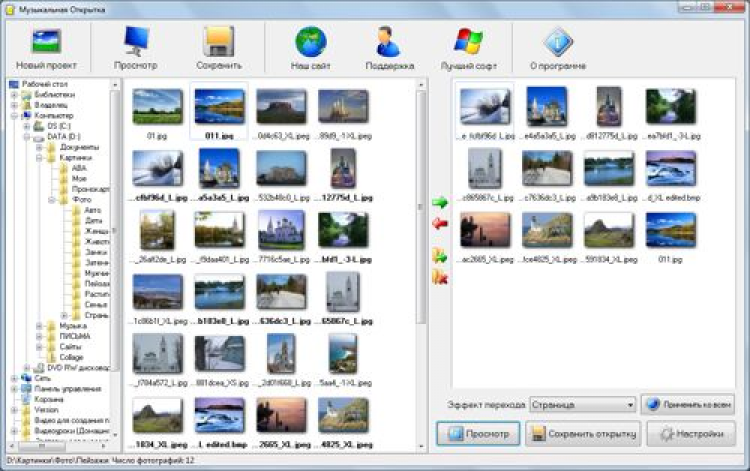Click the Библиотеки folder icon
750x471 pixels.
coord(27,95)
